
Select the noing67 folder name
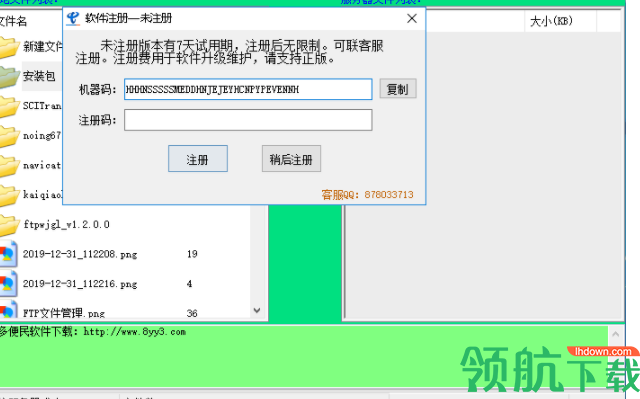point(42,135)
